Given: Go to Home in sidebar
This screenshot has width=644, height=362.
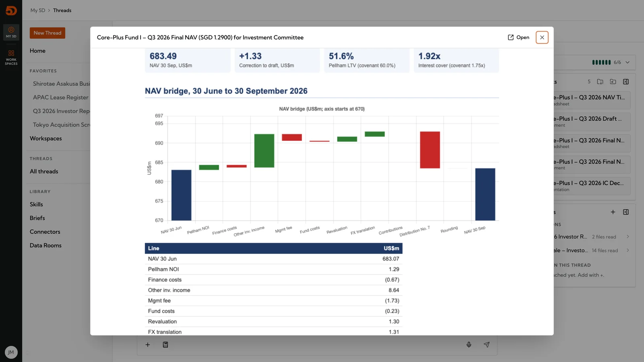Looking at the screenshot, I should click(x=37, y=51).
